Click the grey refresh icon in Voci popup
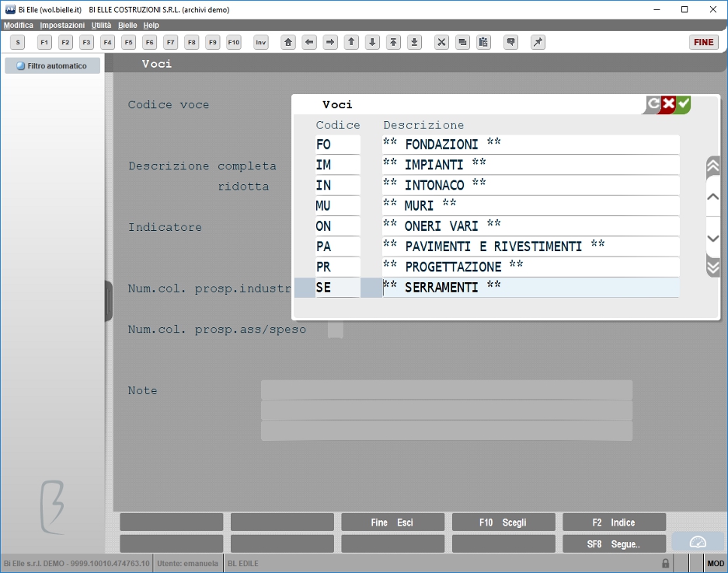The height and width of the screenshot is (573, 728). (653, 104)
